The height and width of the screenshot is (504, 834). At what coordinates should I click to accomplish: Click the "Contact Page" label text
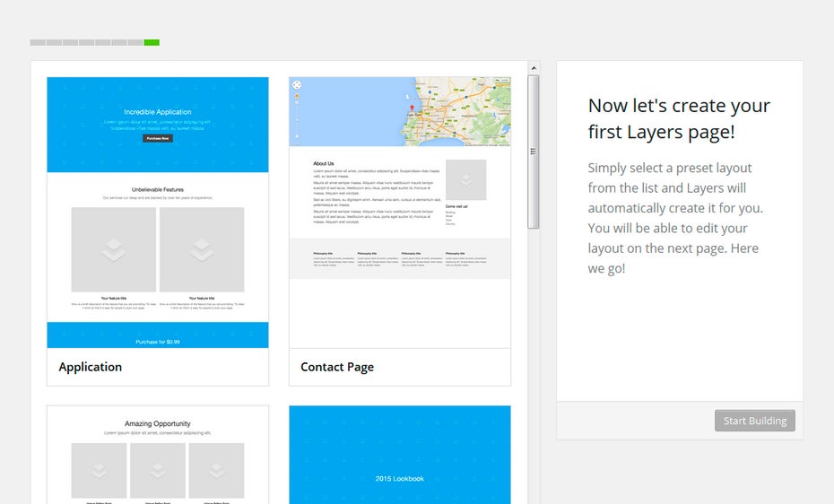point(337,368)
